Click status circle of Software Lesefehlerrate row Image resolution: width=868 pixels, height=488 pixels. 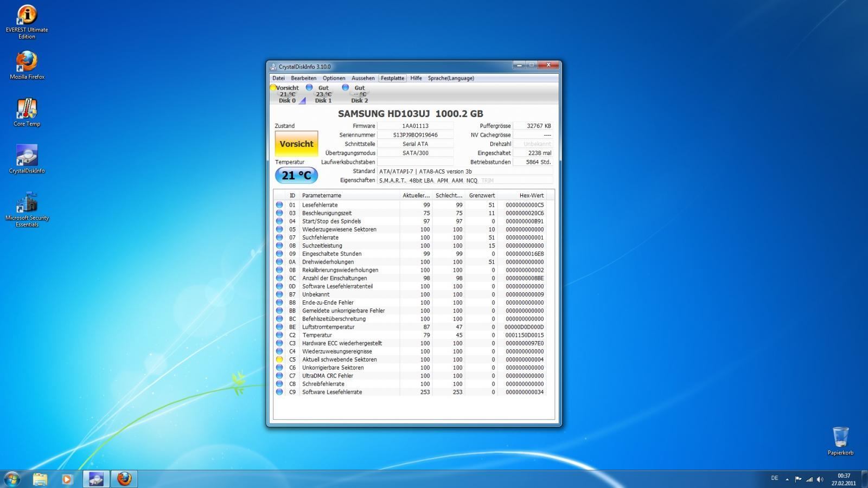click(279, 392)
